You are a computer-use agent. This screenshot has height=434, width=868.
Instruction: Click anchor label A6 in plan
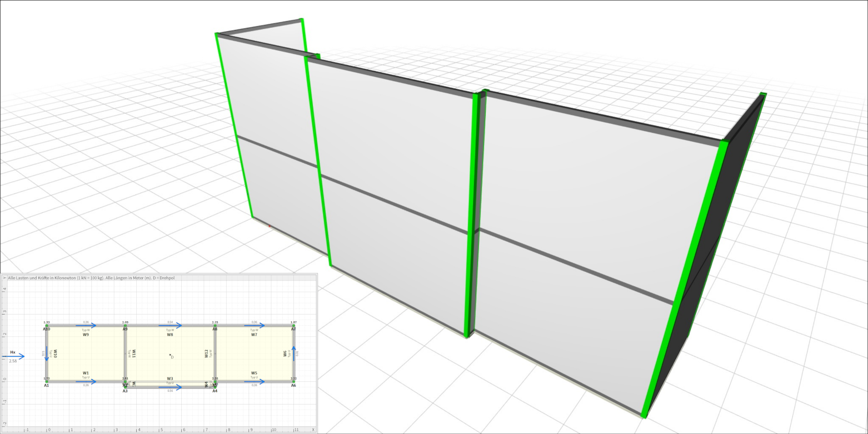click(293, 385)
